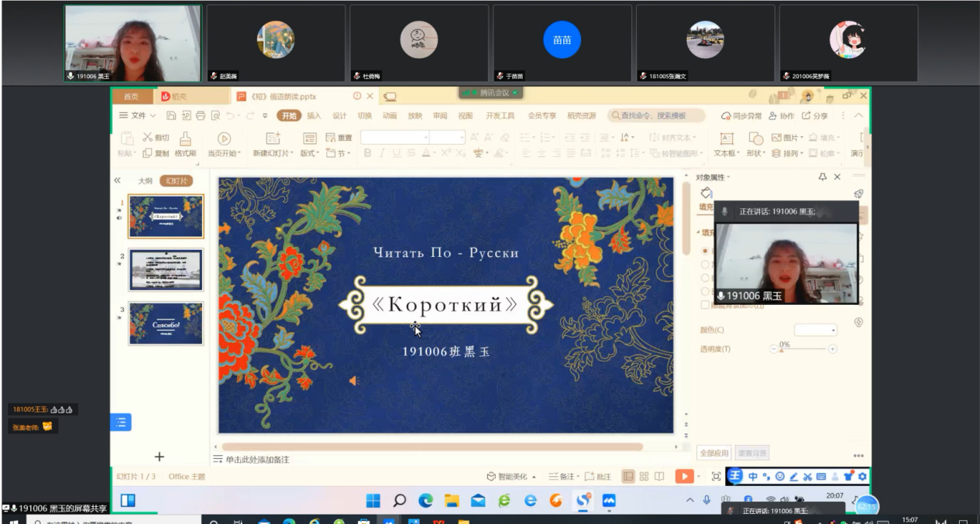The image size is (980, 524).
Task: Click the add notes text area
Action: click(257, 460)
